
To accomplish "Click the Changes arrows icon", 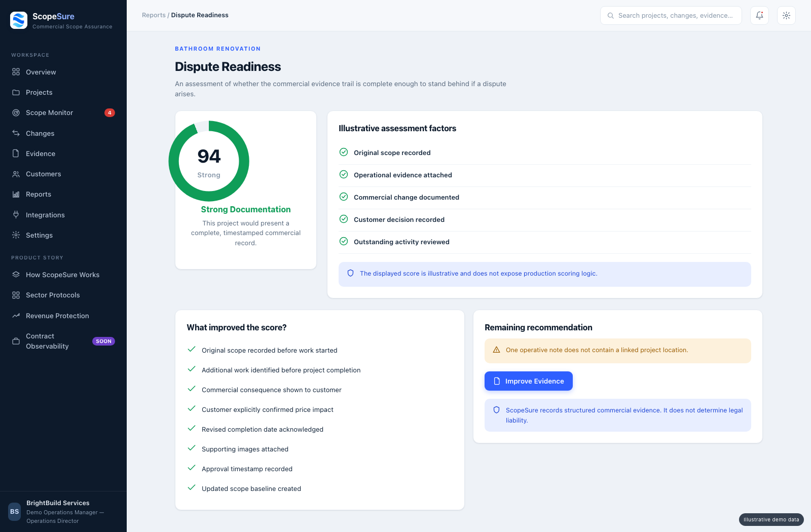I will pos(16,133).
